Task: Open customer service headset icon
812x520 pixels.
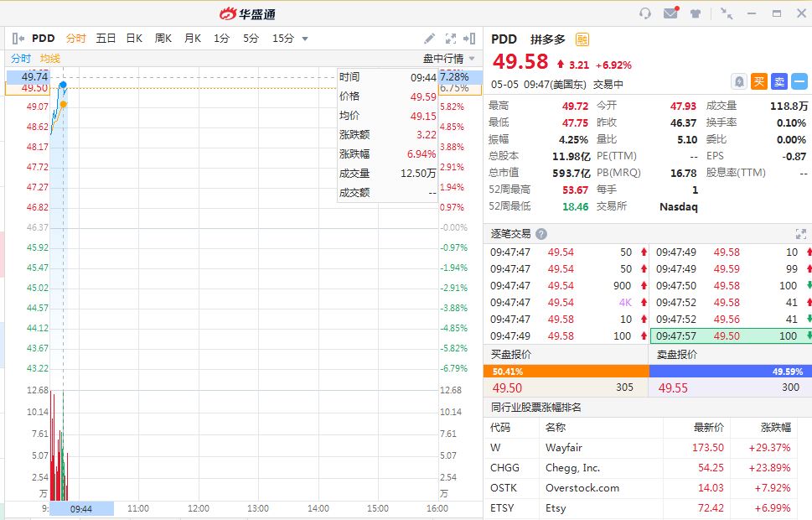Action: click(x=645, y=13)
